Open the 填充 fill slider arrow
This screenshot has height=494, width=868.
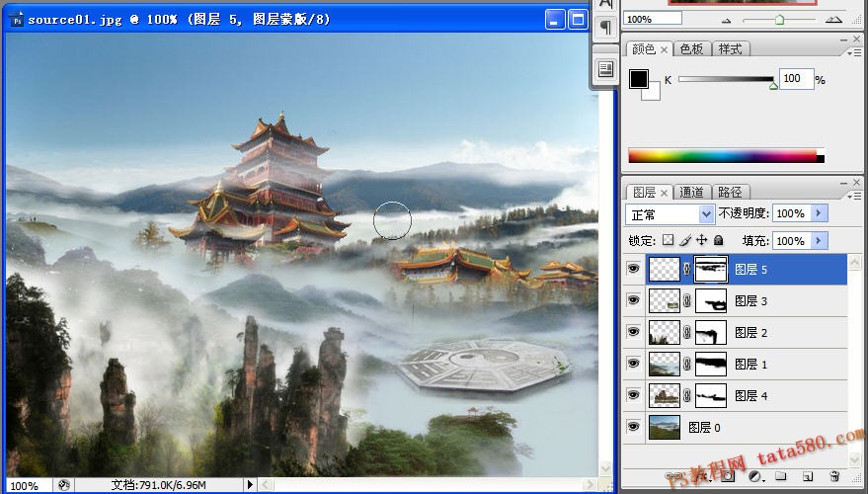pos(819,241)
